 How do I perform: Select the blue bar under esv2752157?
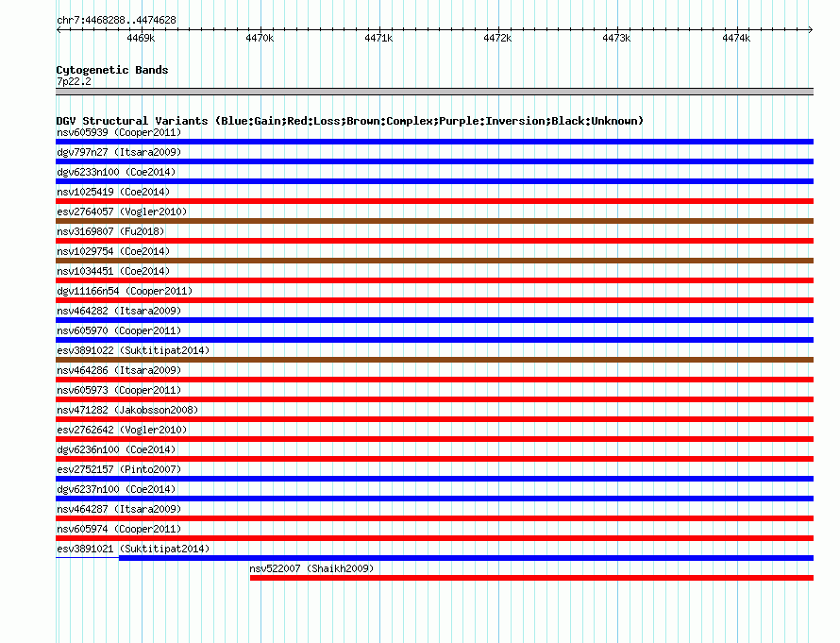coord(434,479)
